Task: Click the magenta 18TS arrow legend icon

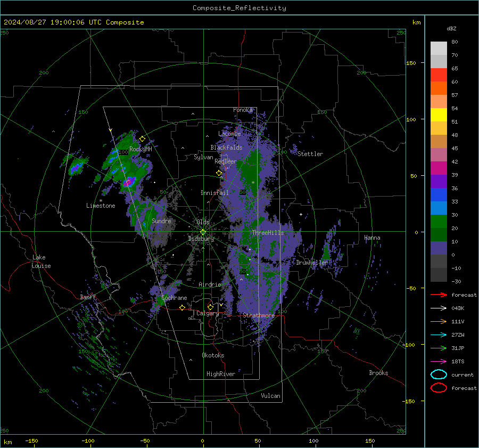Action: [x=439, y=362]
